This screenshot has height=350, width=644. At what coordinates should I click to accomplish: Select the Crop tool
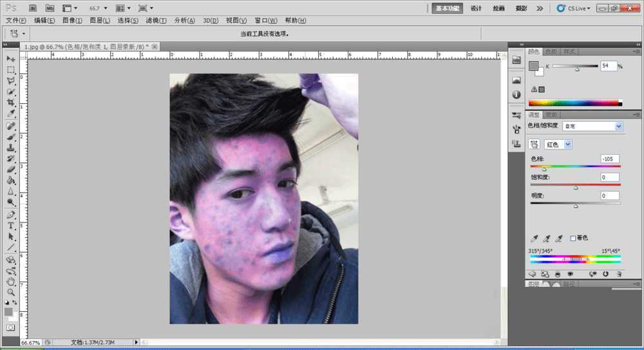(11, 102)
